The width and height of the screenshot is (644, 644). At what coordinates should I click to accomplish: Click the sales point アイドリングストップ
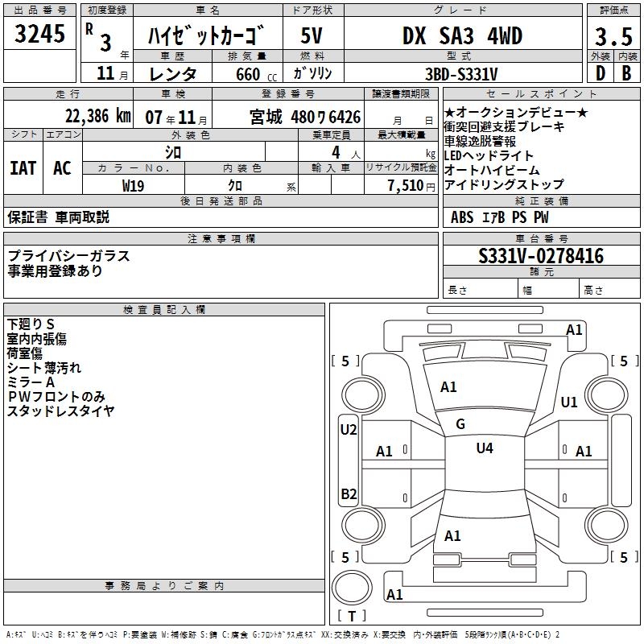(x=504, y=184)
